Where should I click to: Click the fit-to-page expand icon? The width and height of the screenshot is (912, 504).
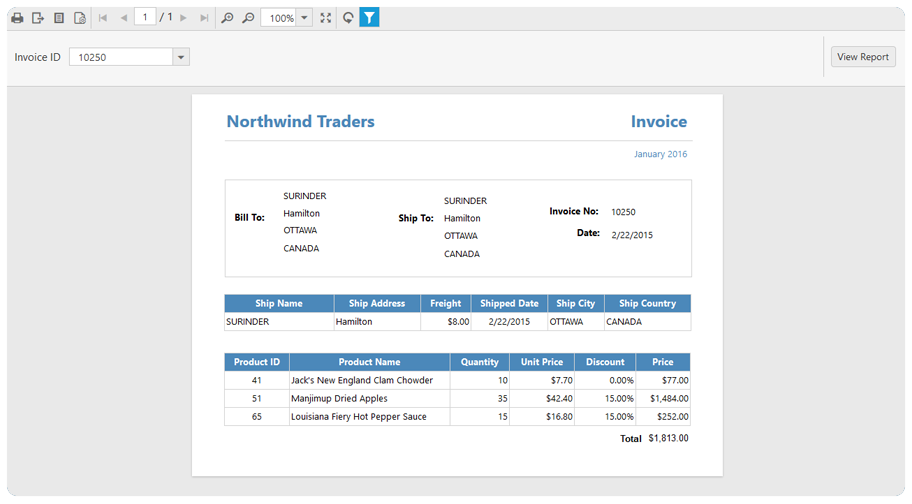click(326, 18)
